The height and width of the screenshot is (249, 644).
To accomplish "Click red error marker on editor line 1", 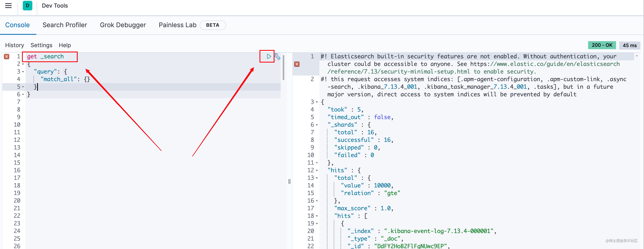I will pyautogui.click(x=7, y=57).
